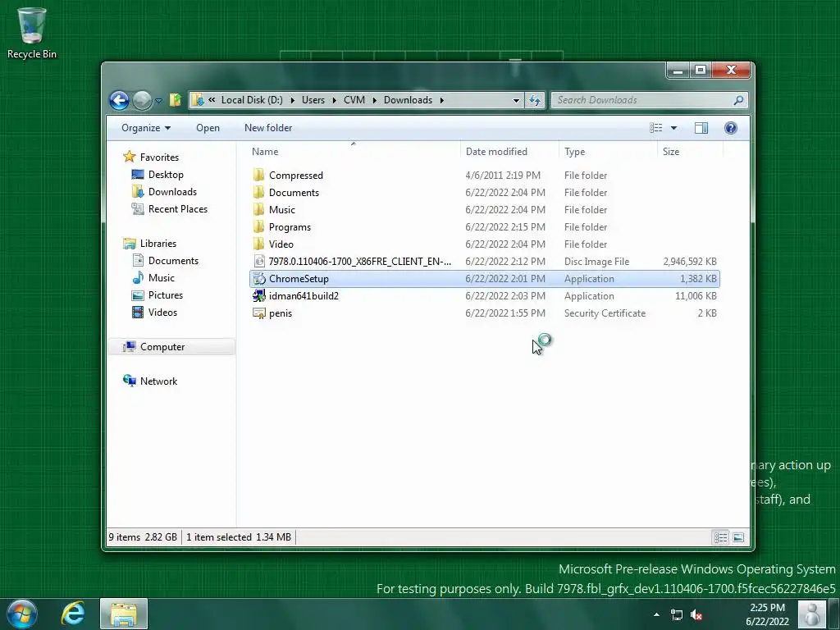Click the user tile on taskbar

812,614
